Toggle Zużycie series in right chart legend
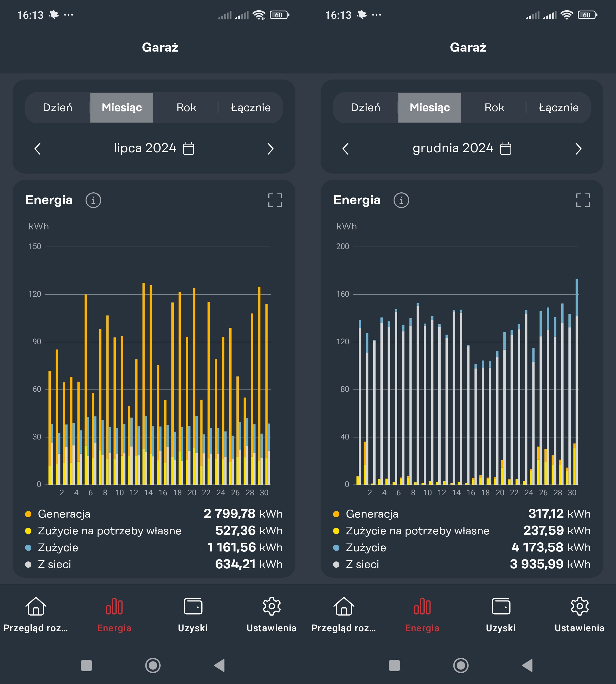Viewport: 616px width, 684px height. pyautogui.click(x=366, y=547)
